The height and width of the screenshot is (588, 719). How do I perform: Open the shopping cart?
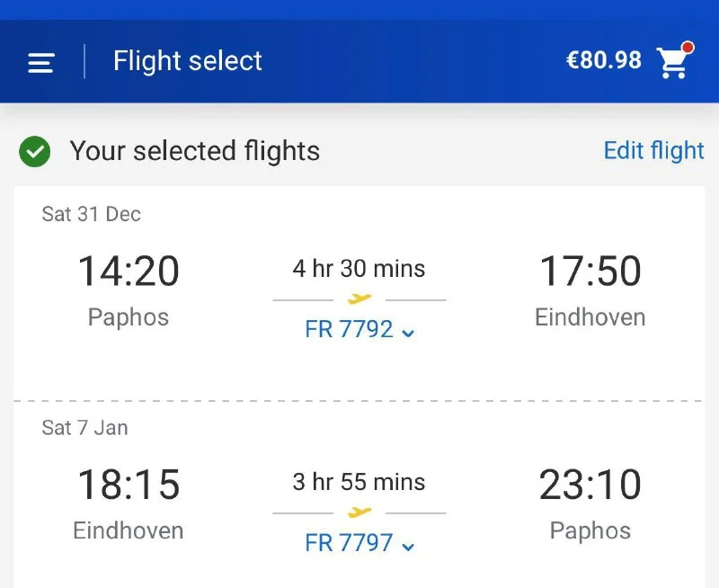tap(672, 62)
